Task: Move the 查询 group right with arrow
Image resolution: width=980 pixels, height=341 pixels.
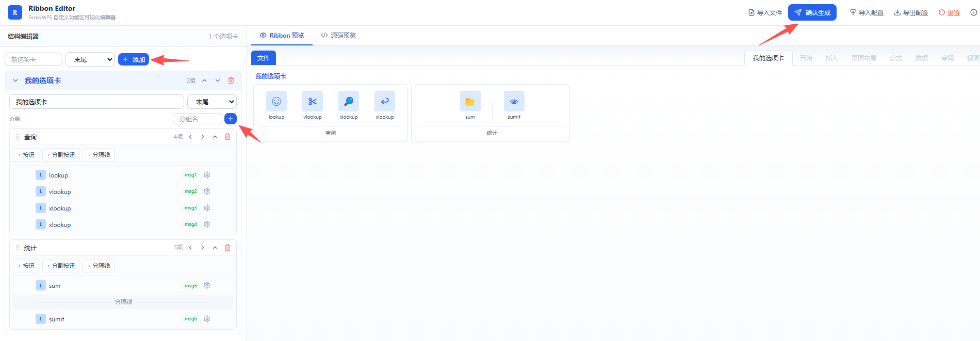Action: (203, 137)
